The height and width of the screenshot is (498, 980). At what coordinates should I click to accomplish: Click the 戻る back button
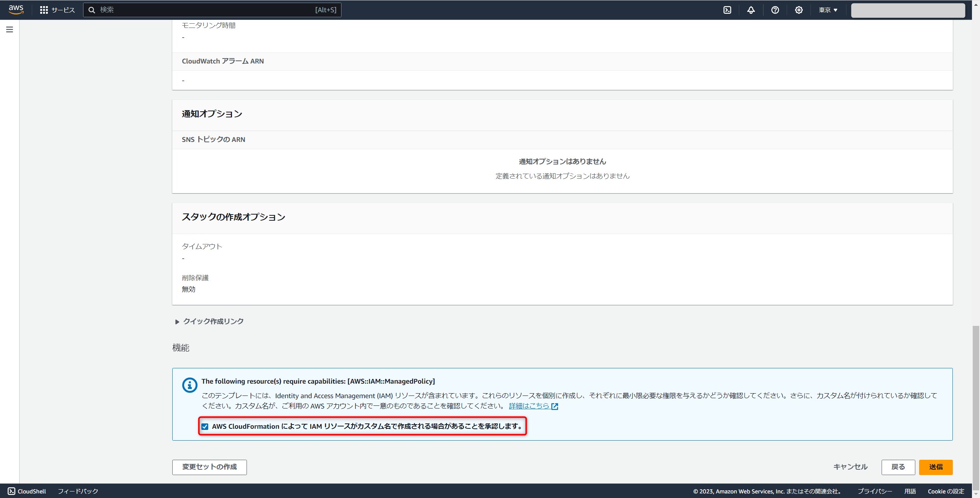[898, 467]
